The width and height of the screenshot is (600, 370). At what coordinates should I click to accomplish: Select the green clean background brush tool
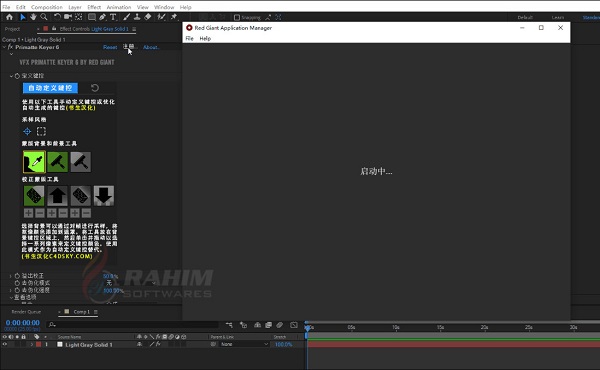pyautogui.click(x=58, y=161)
